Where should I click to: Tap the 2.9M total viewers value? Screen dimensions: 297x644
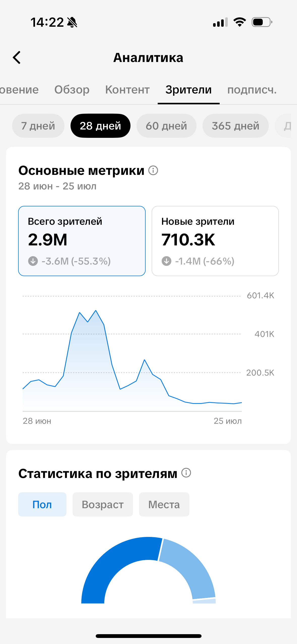[48, 239]
